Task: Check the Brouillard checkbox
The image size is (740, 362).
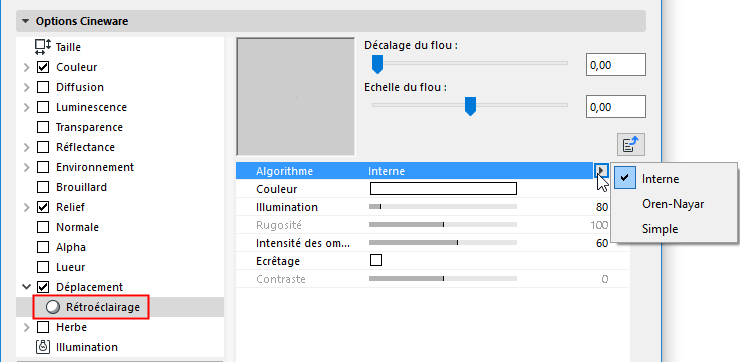Action: coord(43,187)
